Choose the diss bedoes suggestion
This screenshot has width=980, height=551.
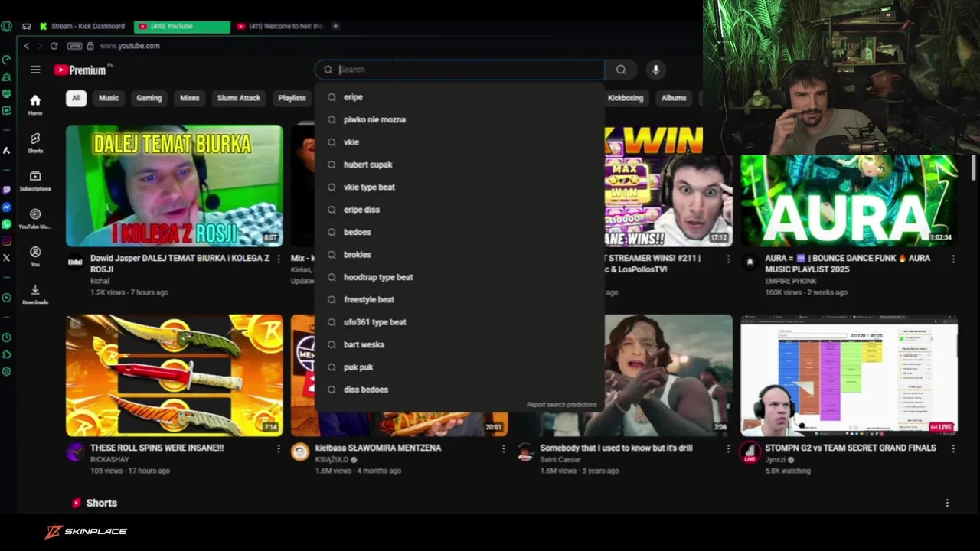click(459, 390)
